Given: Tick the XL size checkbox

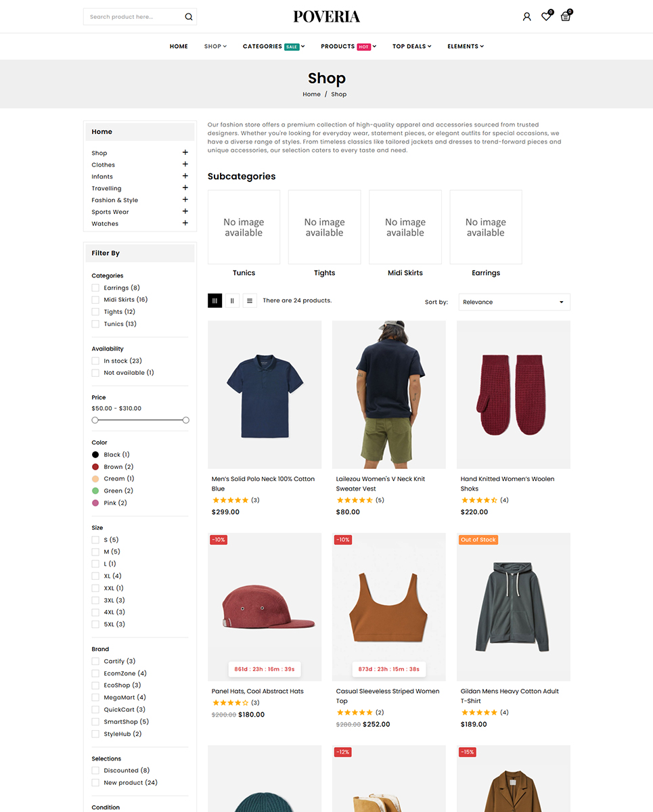Looking at the screenshot, I should (x=95, y=576).
